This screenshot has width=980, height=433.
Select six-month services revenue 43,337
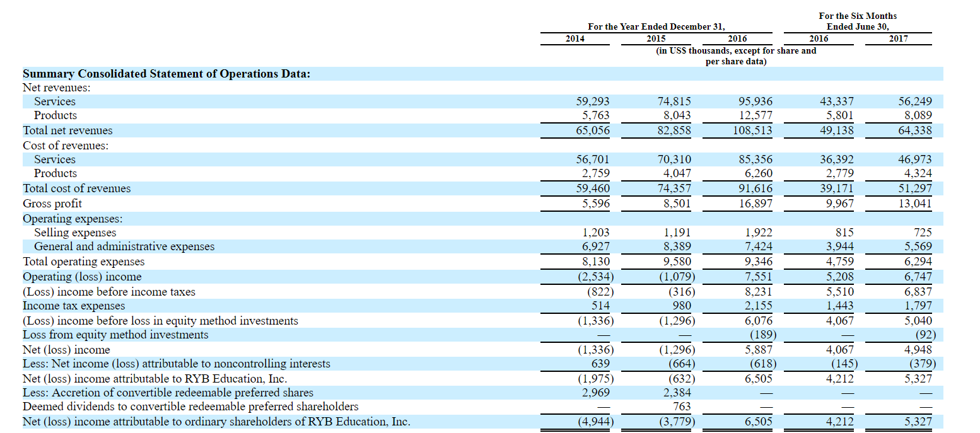(x=837, y=101)
